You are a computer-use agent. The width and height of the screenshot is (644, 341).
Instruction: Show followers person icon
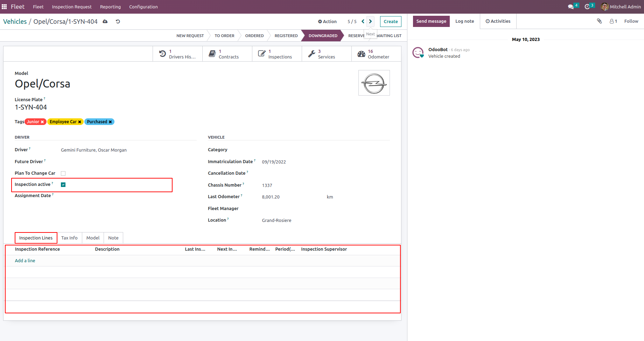click(613, 21)
